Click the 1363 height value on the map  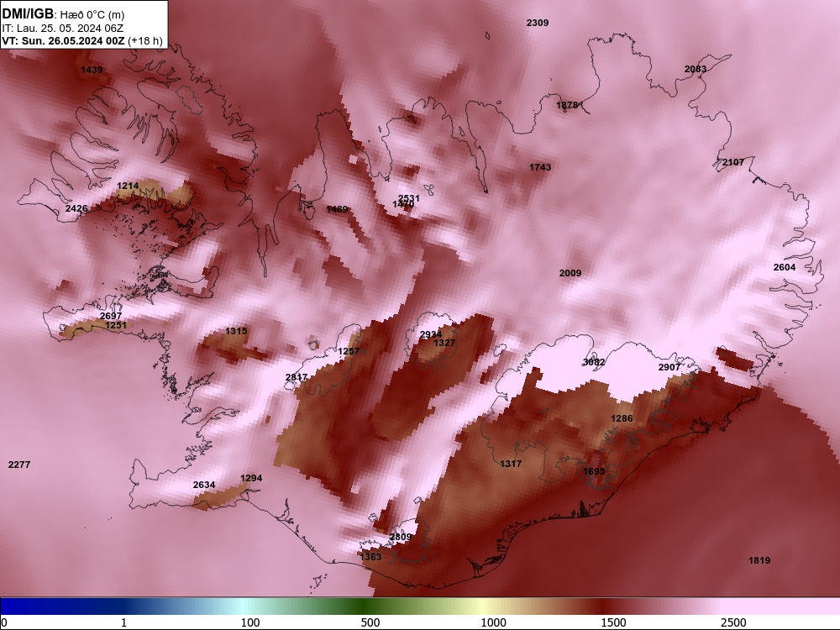[x=370, y=557]
